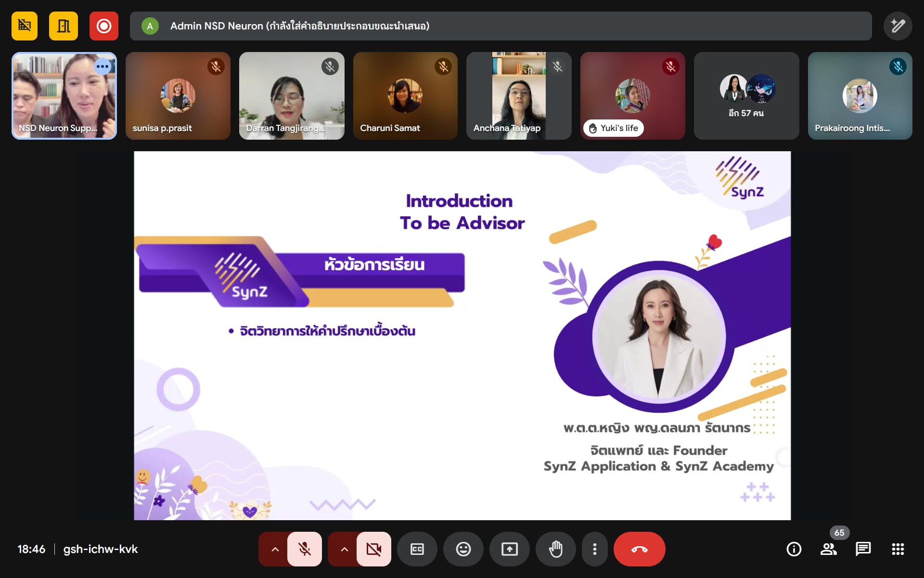Click the presentation slide area
This screenshot has width=924, height=578.
point(462,336)
